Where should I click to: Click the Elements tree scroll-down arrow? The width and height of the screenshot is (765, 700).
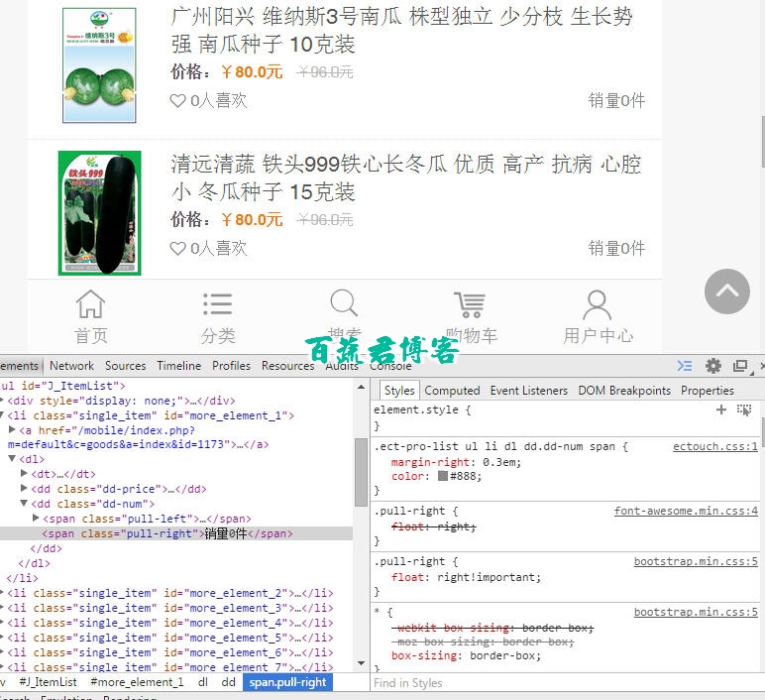click(361, 663)
